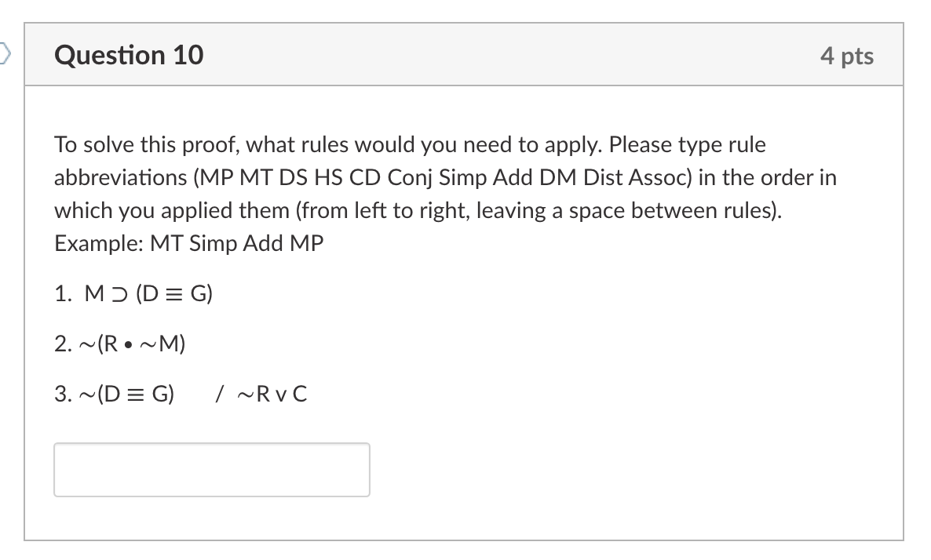Click line number 1. of the proof

point(63,293)
